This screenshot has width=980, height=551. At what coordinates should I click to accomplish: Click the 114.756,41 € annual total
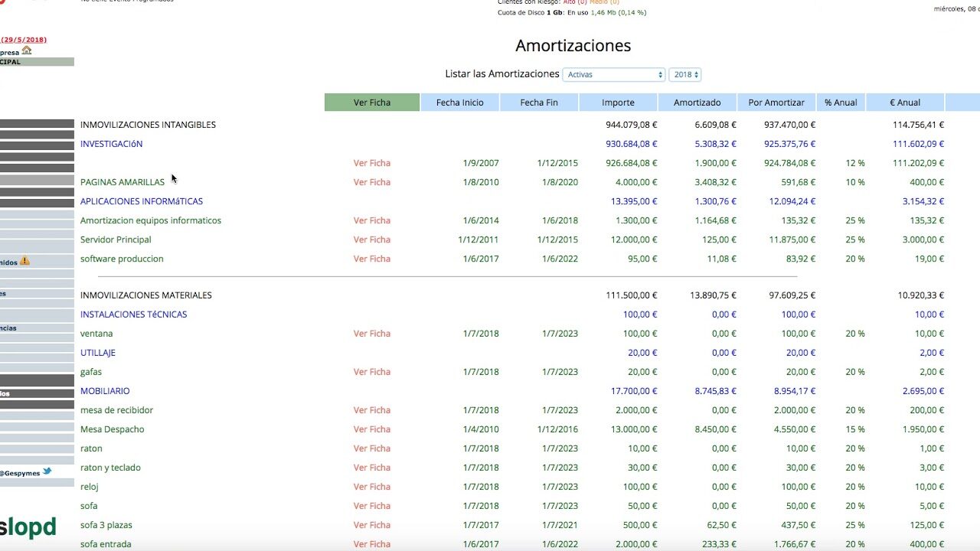pos(918,125)
